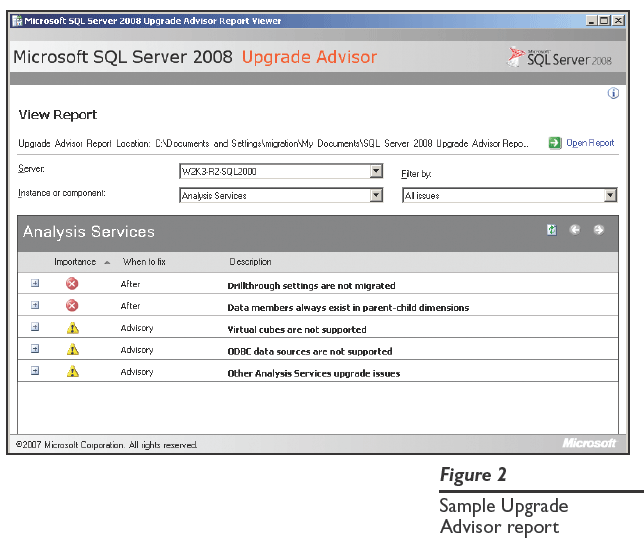This screenshot has height=558, width=644.
Task: Sort by the When to fix column header
Action: tap(144, 262)
